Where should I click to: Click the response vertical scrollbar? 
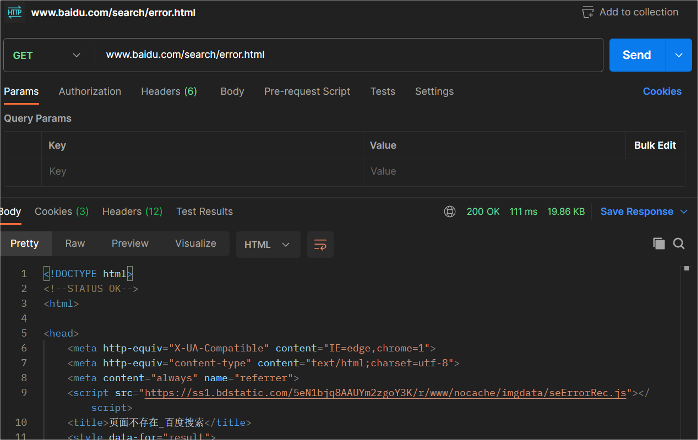[686, 352]
